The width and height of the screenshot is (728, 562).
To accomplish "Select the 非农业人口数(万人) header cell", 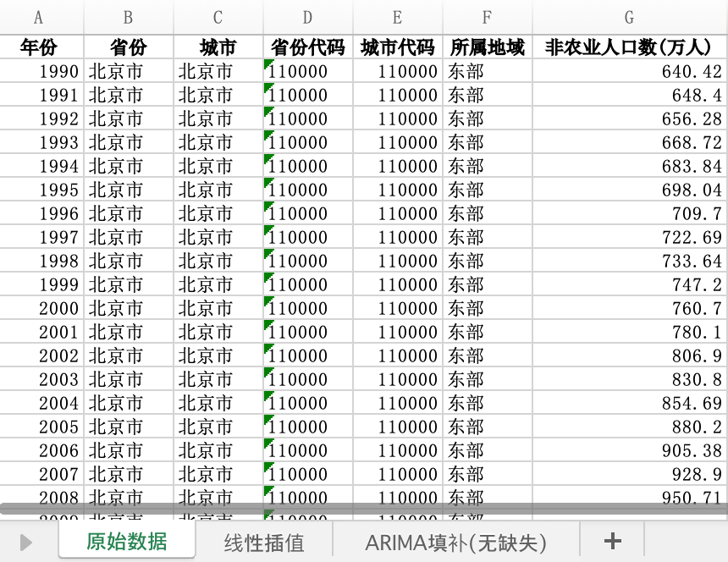I will [630, 47].
